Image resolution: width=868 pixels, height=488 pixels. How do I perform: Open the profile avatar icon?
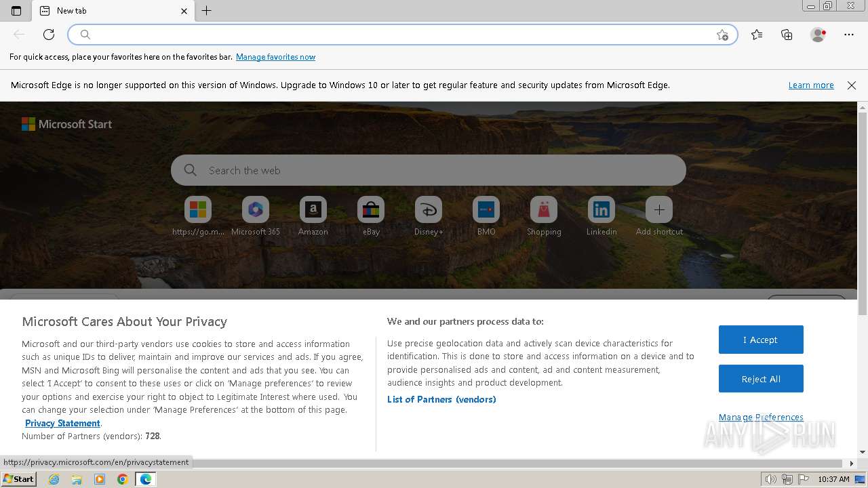[x=818, y=35]
